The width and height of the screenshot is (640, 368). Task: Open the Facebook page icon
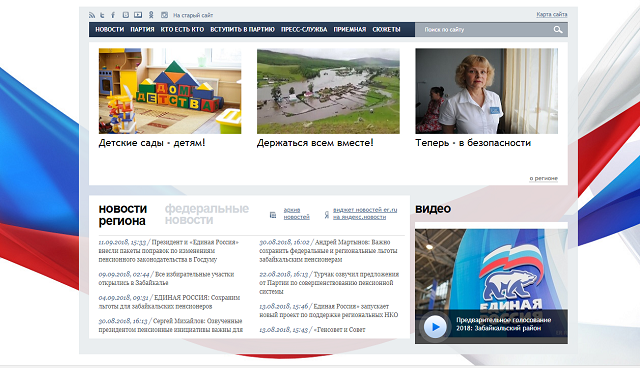coord(113,15)
